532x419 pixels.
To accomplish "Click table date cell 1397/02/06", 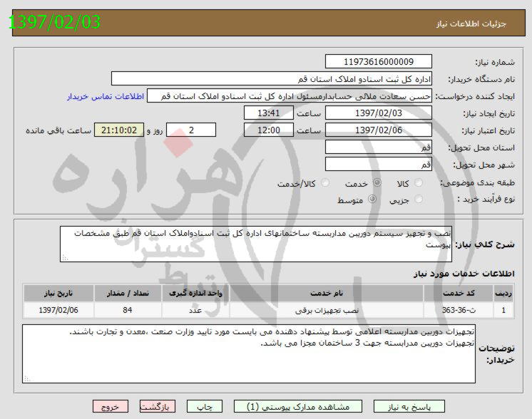I will click(58, 310).
